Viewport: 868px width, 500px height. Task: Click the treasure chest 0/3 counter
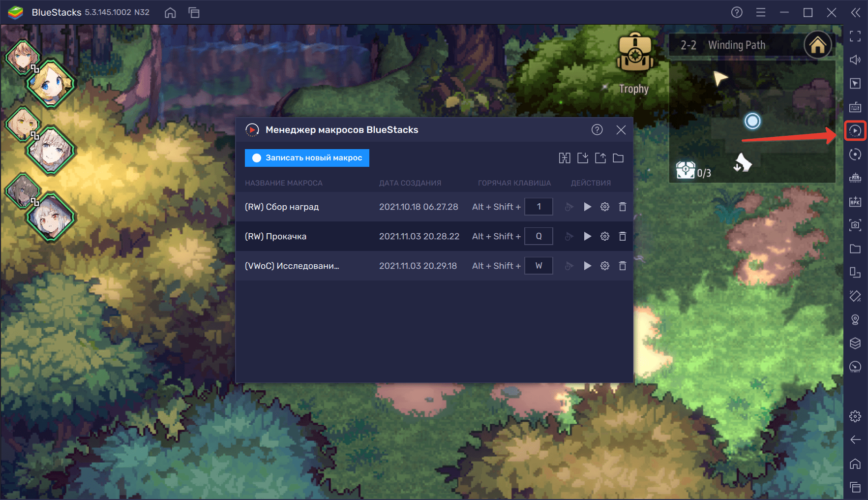(694, 171)
